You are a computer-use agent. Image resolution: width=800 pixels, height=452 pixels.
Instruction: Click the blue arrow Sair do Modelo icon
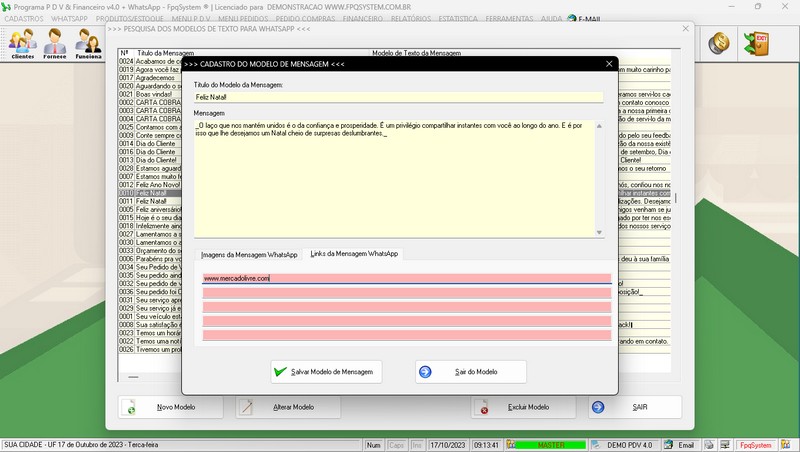click(425, 372)
